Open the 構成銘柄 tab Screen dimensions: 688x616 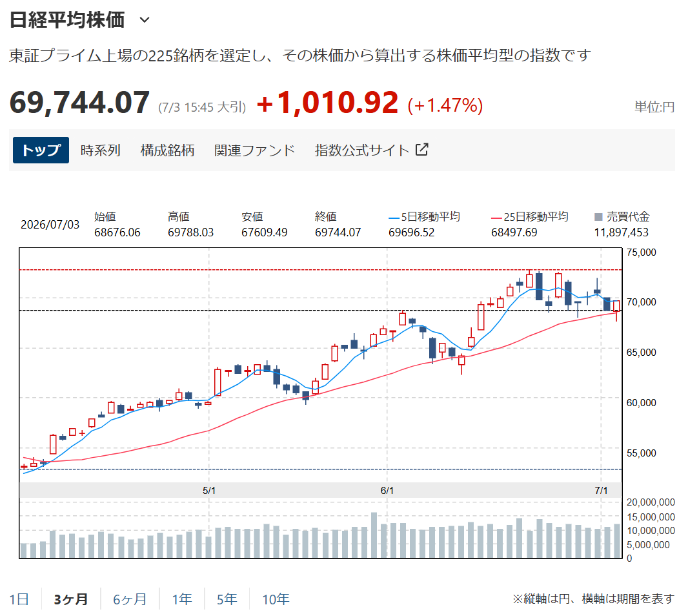coord(167,150)
